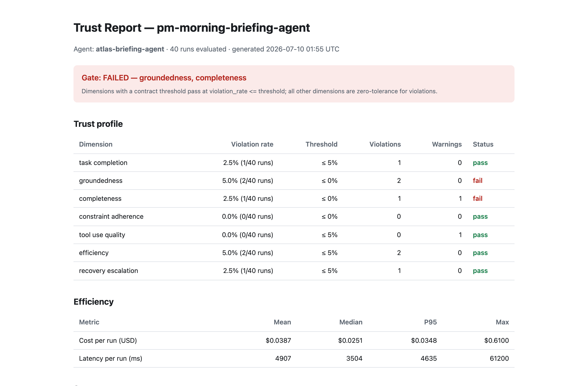This screenshot has width=588, height=386.
Task: Select the 'tool use quality' row label
Action: coord(102,235)
